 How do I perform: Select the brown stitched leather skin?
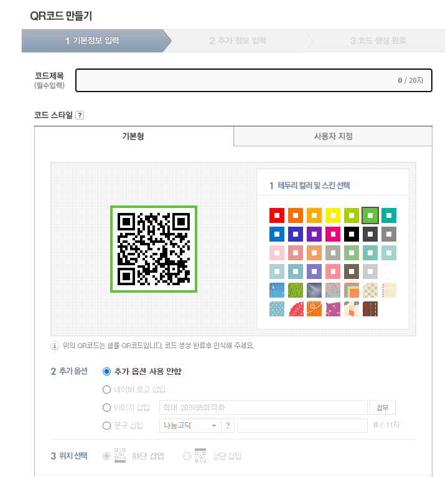pyautogui.click(x=370, y=309)
